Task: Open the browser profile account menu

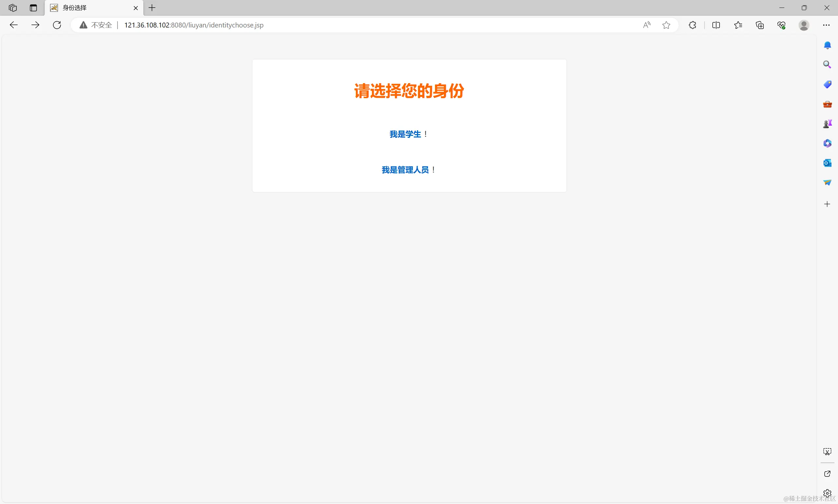Action: click(803, 25)
